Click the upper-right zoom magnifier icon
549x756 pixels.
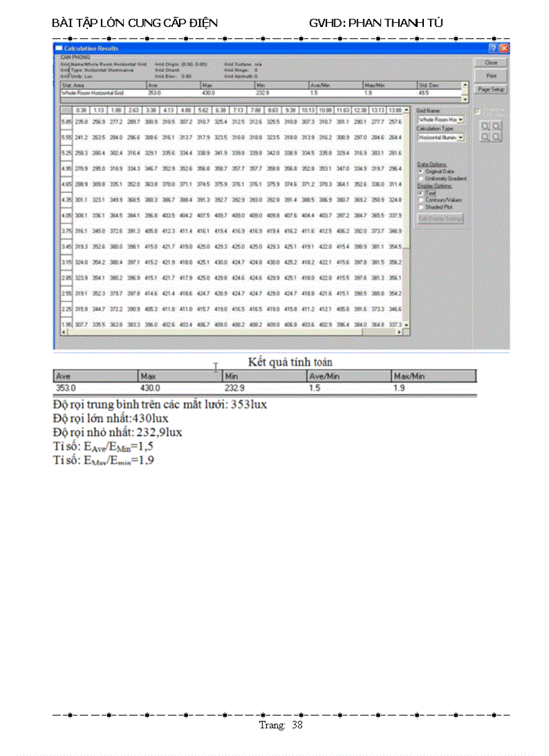pyautogui.click(x=497, y=126)
